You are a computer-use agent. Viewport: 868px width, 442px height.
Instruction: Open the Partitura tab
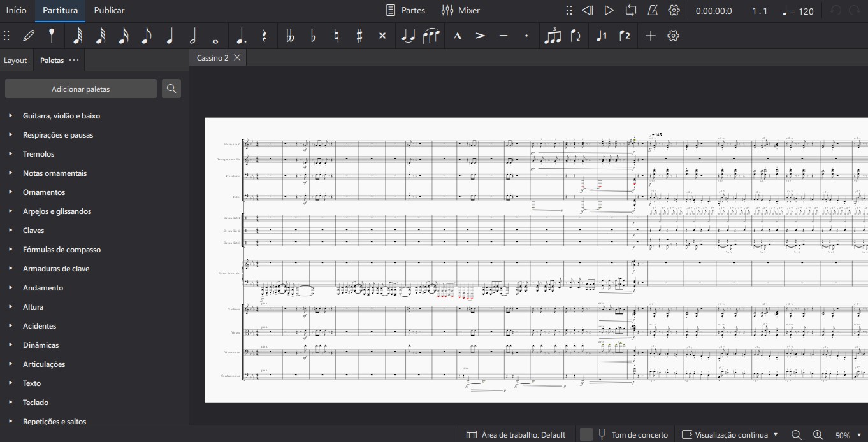60,10
